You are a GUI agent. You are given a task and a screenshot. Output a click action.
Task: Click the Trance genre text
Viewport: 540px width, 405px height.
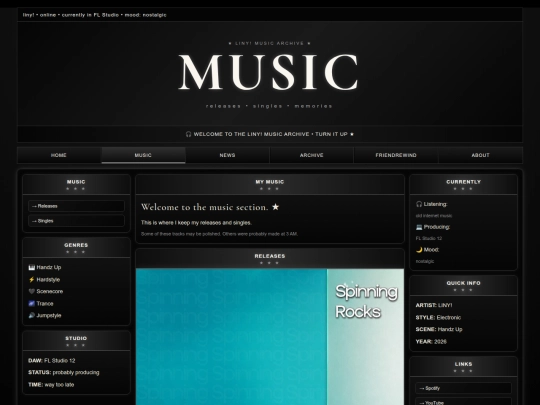45,303
